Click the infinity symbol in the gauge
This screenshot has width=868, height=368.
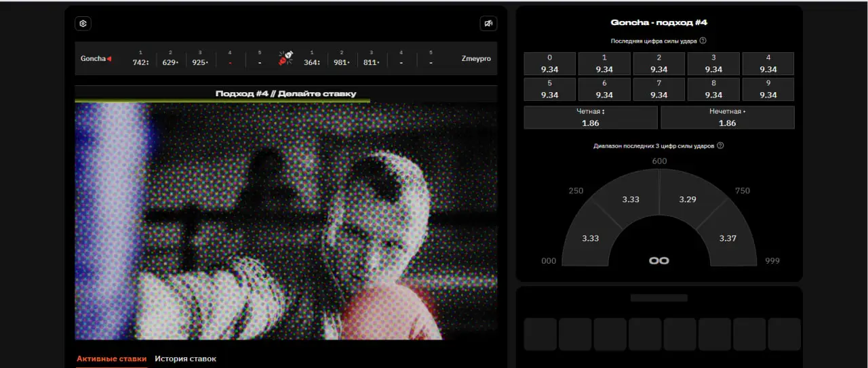(658, 260)
